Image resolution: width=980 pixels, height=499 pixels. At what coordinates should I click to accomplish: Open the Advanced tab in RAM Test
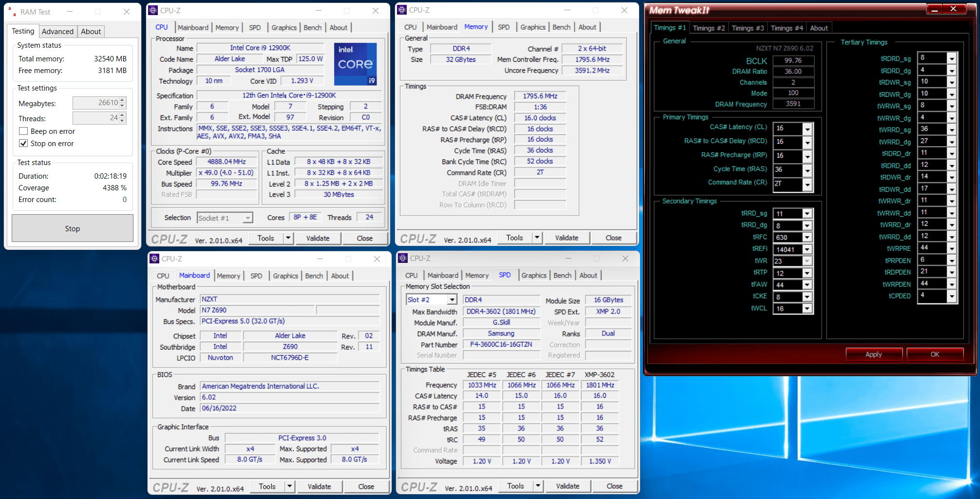tap(57, 31)
